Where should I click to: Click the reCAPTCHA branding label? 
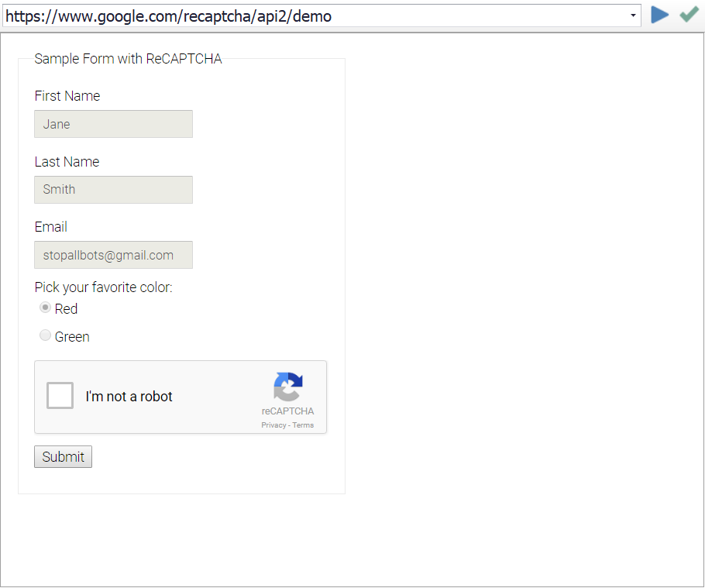point(287,411)
